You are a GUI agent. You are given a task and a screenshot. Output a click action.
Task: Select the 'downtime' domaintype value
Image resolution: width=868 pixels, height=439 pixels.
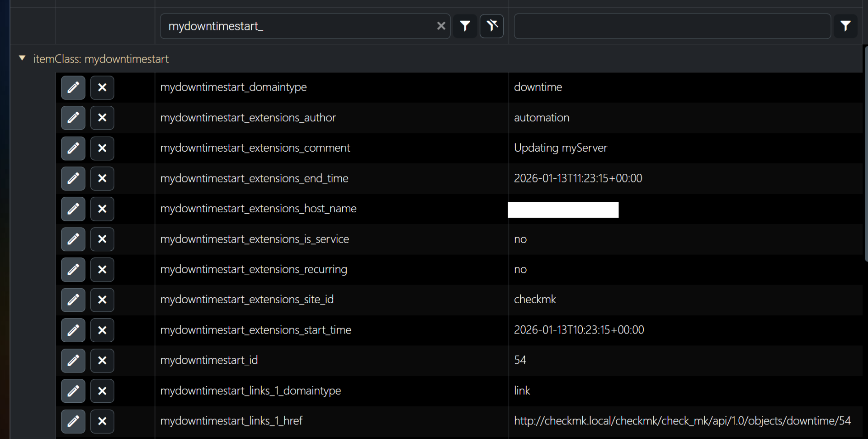[x=538, y=87]
